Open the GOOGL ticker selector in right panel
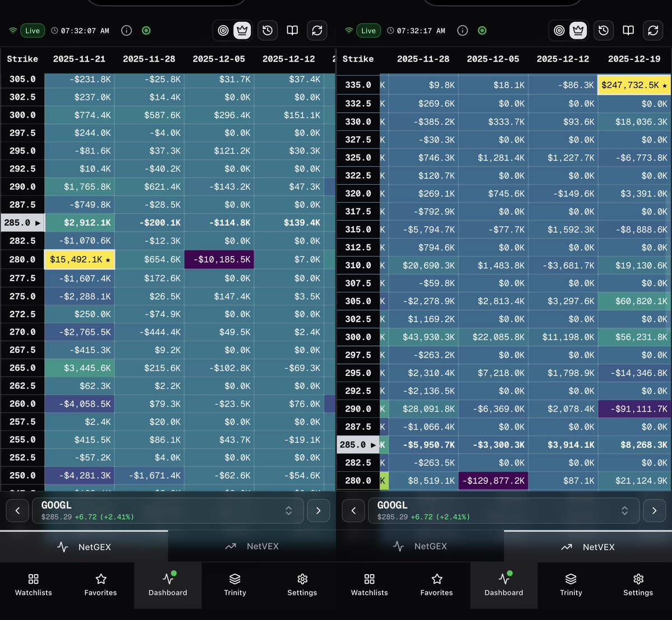Viewport: 672px width, 620px height. tap(504, 511)
